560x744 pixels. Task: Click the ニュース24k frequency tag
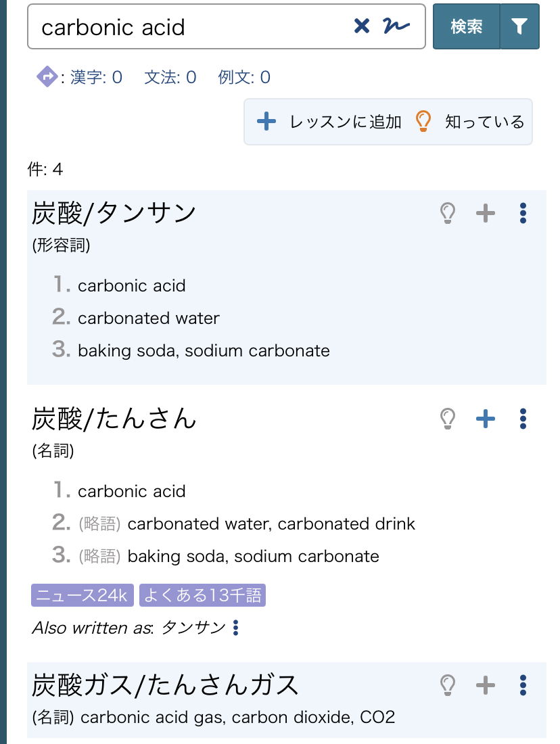click(83, 595)
